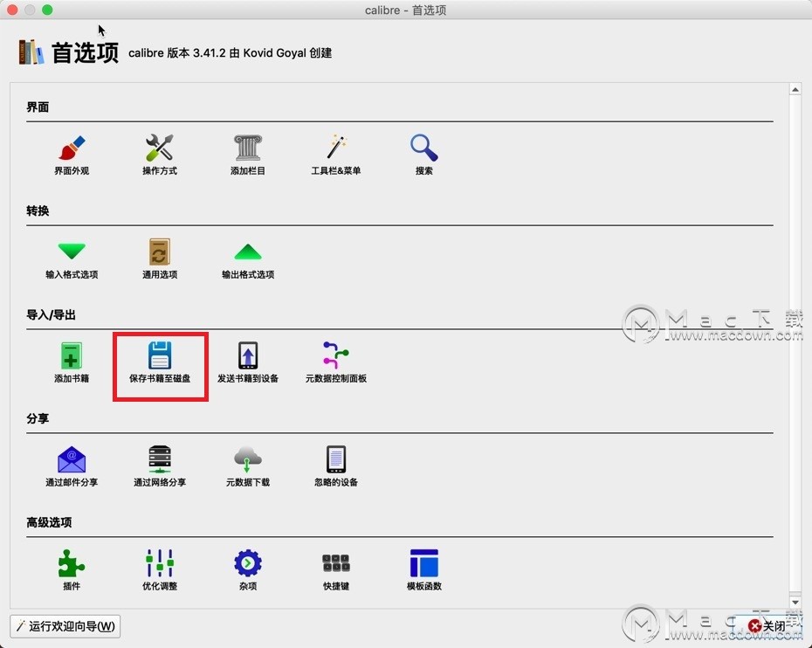Open 输出格式选项 green up arrow

point(248,252)
